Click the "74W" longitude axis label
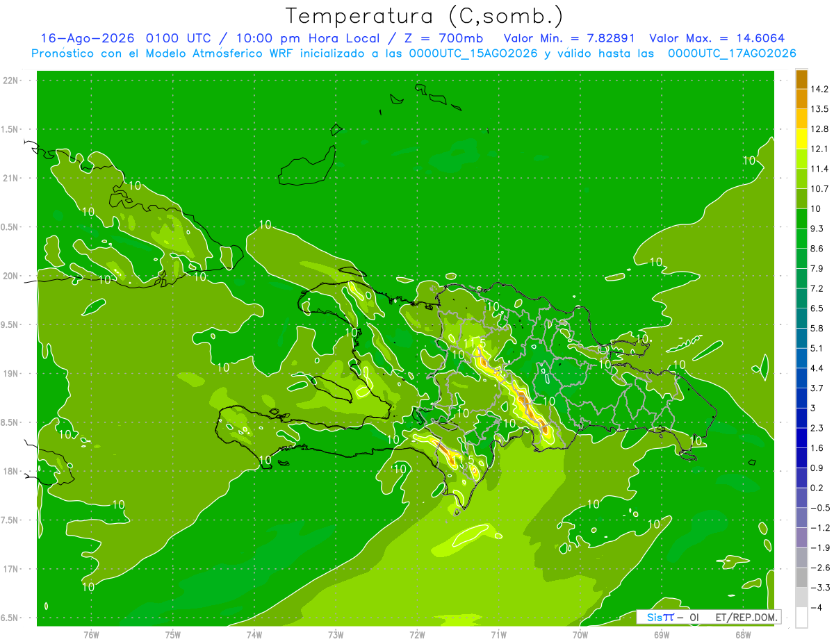834x644 pixels. [x=254, y=635]
